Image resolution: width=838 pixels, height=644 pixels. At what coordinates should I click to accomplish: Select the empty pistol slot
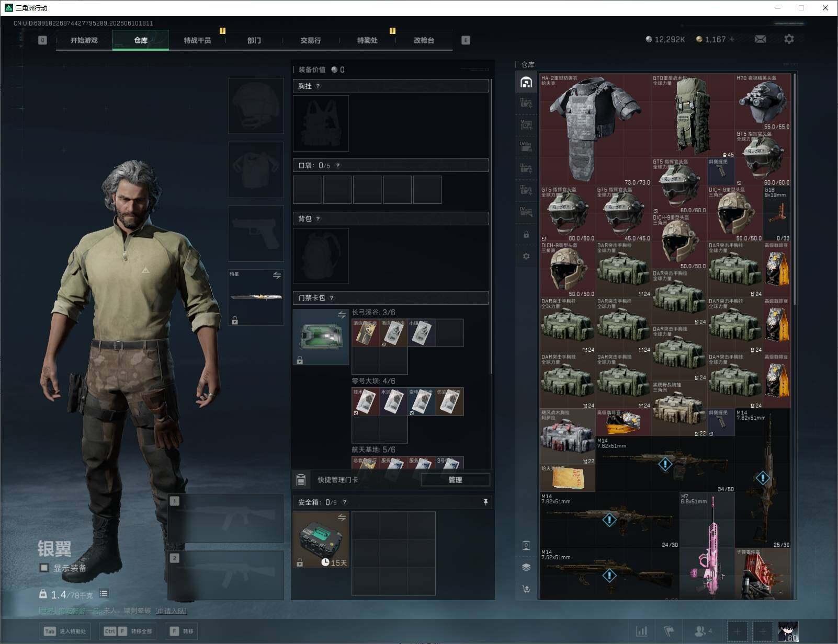(256, 233)
